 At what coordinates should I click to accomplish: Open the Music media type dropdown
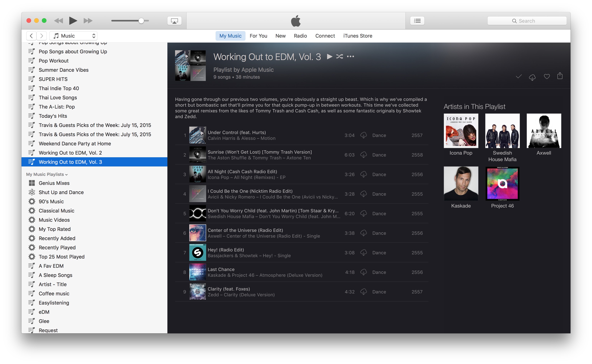(73, 36)
